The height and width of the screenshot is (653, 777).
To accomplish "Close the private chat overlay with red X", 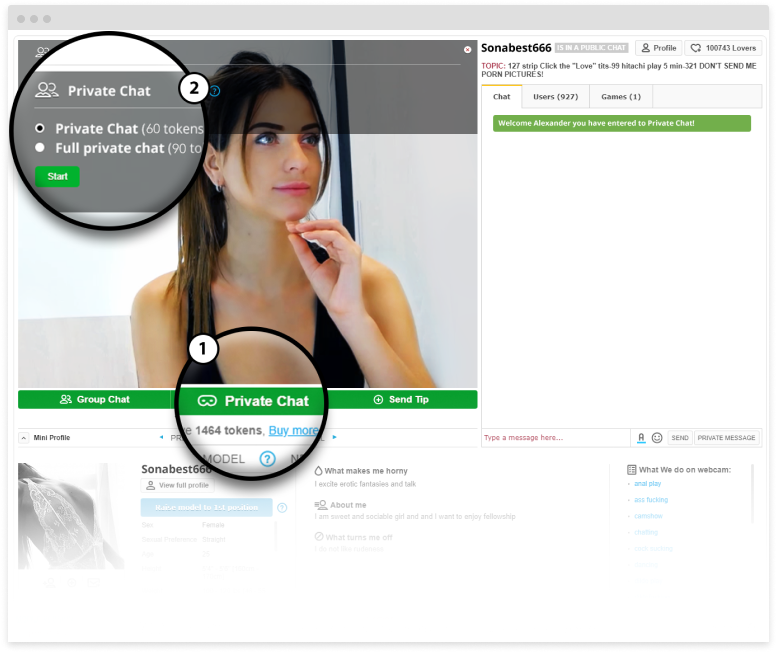I will pos(467,49).
